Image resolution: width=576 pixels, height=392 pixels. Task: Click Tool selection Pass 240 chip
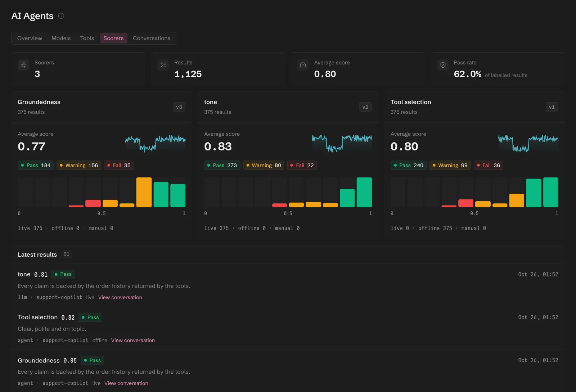click(409, 165)
